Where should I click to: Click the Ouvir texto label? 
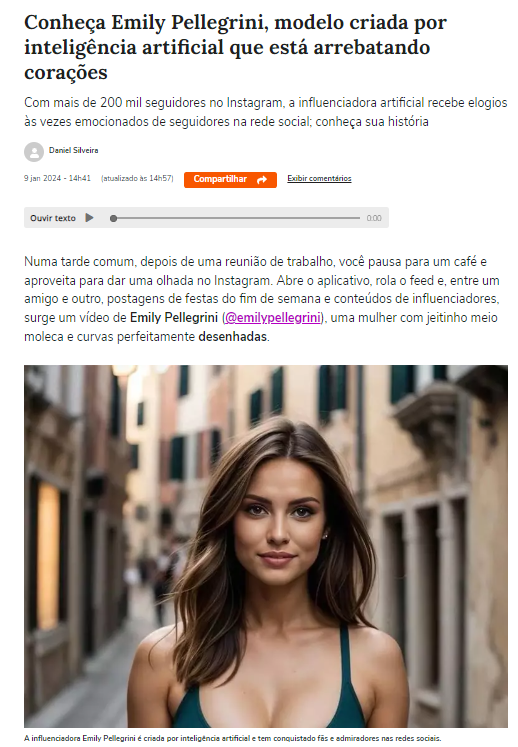tap(53, 218)
